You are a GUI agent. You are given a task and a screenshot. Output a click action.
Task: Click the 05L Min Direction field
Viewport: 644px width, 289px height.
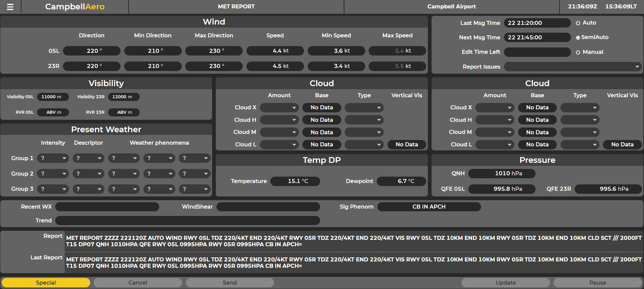tap(153, 51)
